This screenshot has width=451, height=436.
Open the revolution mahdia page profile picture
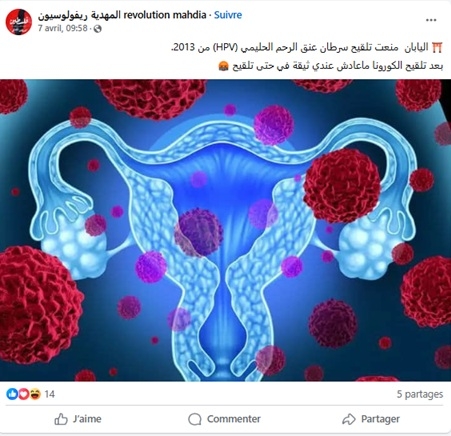19,21
